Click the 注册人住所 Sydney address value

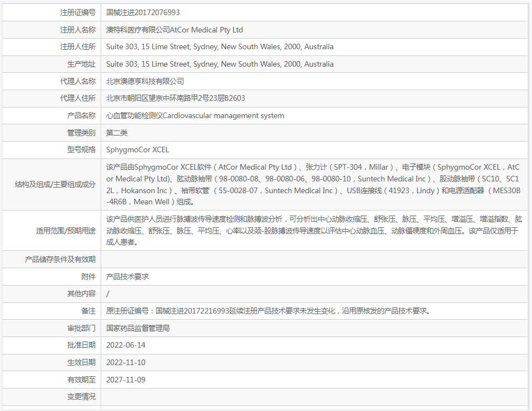coord(220,47)
